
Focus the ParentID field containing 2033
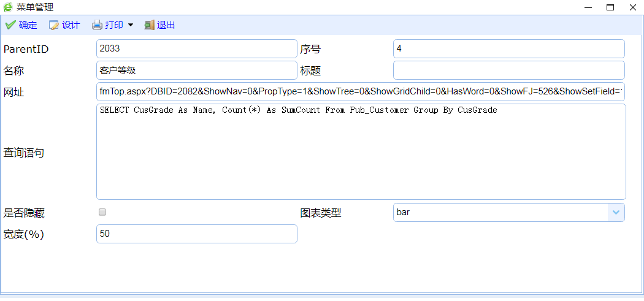coord(196,48)
